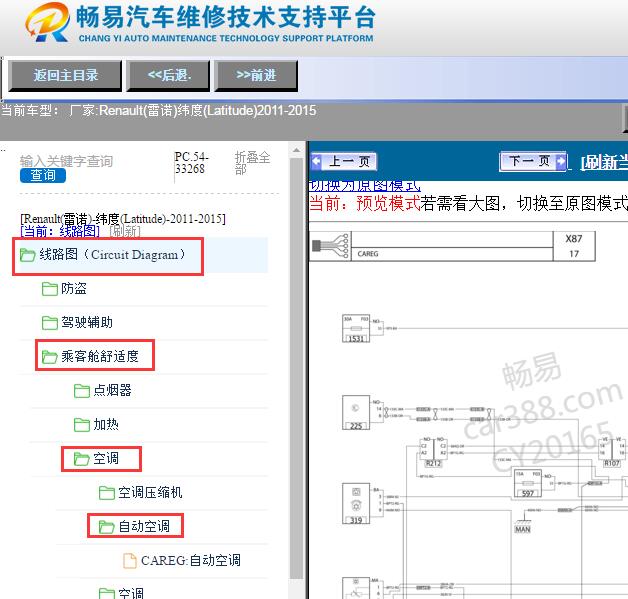Click the X87 cell in the diagram header
The width and height of the screenshot is (628, 599).
click(x=574, y=239)
